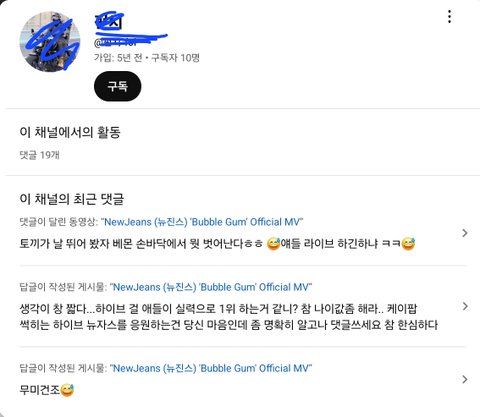Open Bubble Gum MV link above 생각이 참 짧다 reply
The width and height of the screenshot is (480, 417).
coord(211,287)
